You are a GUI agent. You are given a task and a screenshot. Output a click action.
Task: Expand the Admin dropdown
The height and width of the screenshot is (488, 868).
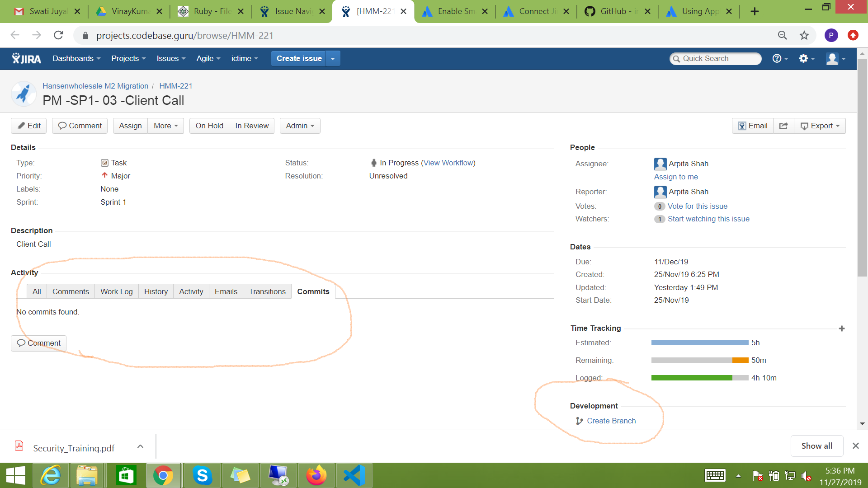coord(300,126)
